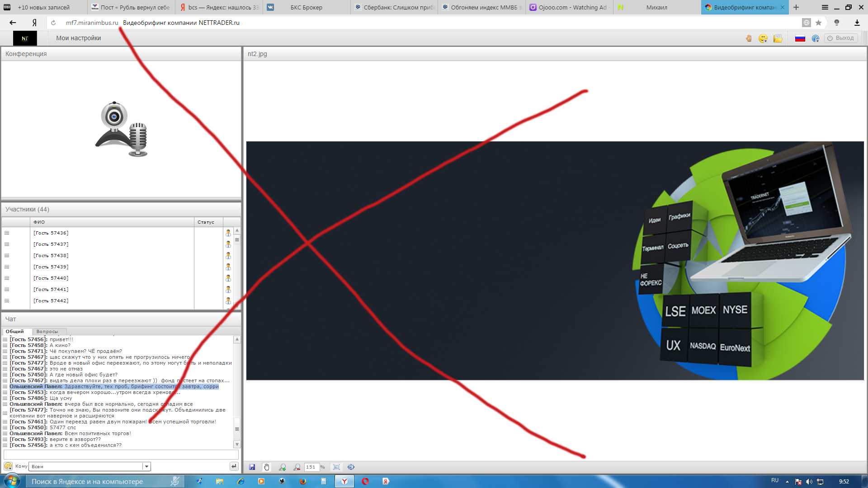Open the smiley status dropdown
The image size is (868, 488).
click(763, 38)
